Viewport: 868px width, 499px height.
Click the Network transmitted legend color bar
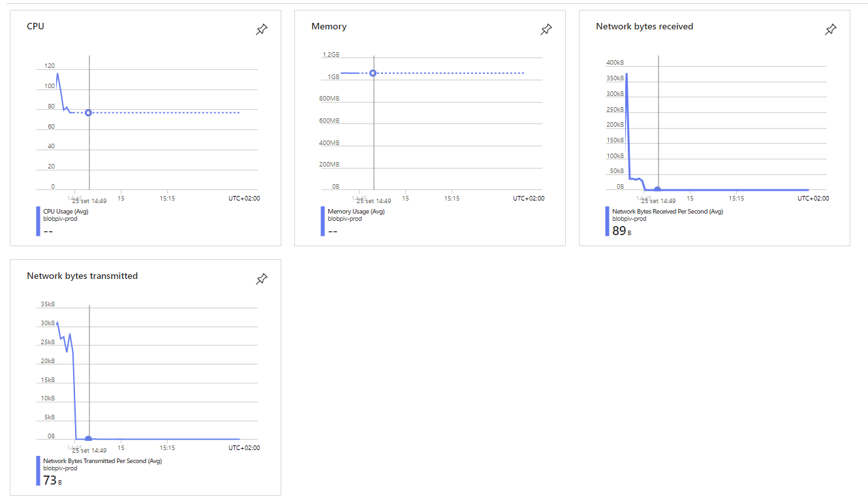pos(38,470)
